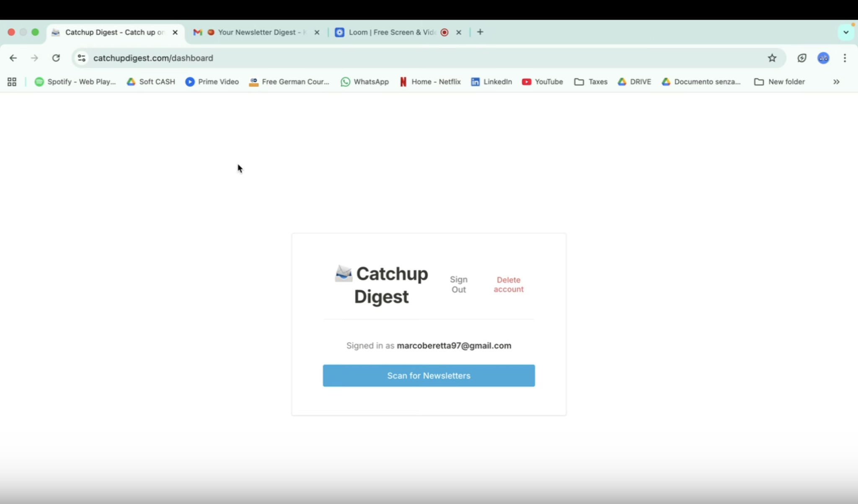Expand the New folder bookmark folder
Image resolution: width=858 pixels, height=504 pixels.
pyautogui.click(x=779, y=82)
